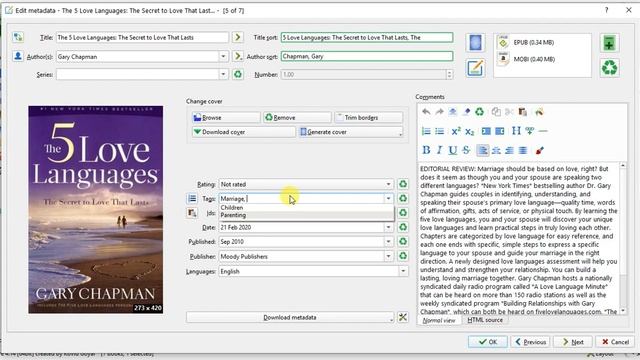640x360 pixels.
Task: Open metadata download configuration tools icon
Action: coord(402,317)
